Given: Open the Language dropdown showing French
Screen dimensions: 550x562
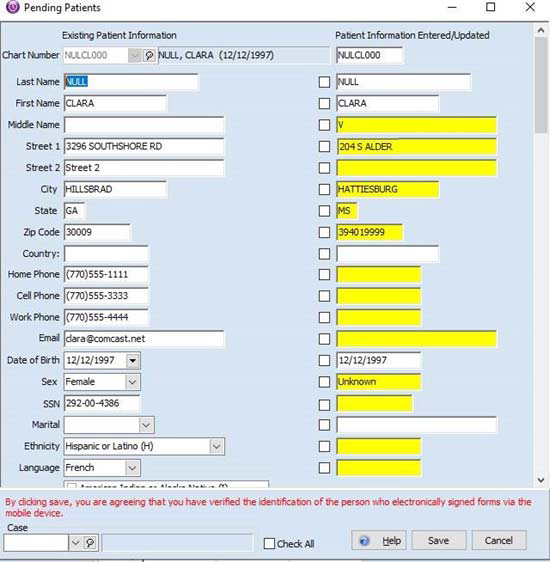Looking at the screenshot, I should pyautogui.click(x=132, y=468).
